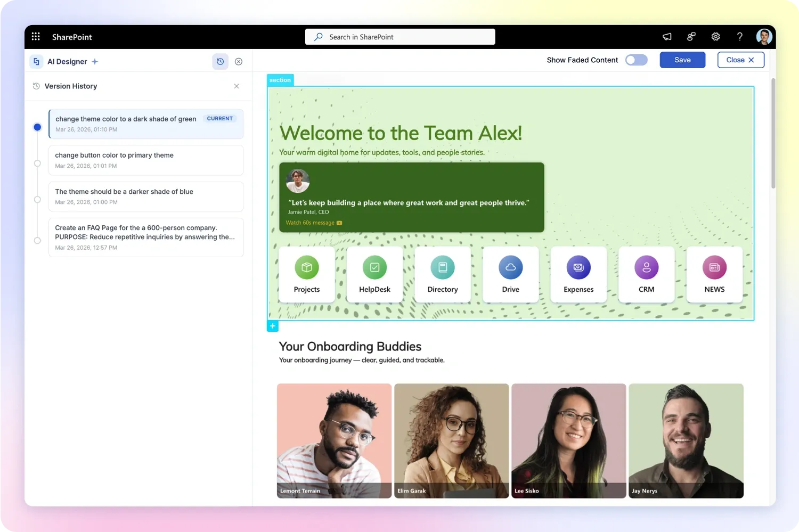The width and height of the screenshot is (799, 532).
Task: Click the Close button
Action: pyautogui.click(x=740, y=60)
